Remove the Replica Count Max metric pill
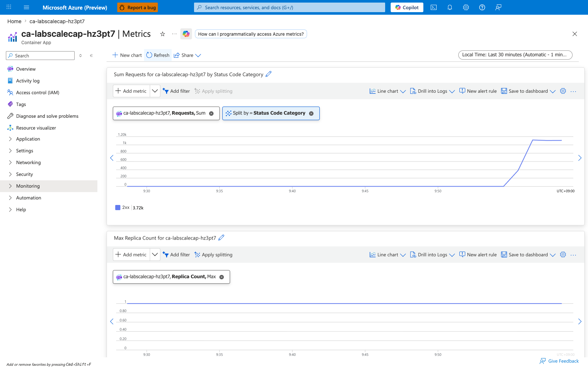Viewport: 588px width, 368px height. (222, 277)
